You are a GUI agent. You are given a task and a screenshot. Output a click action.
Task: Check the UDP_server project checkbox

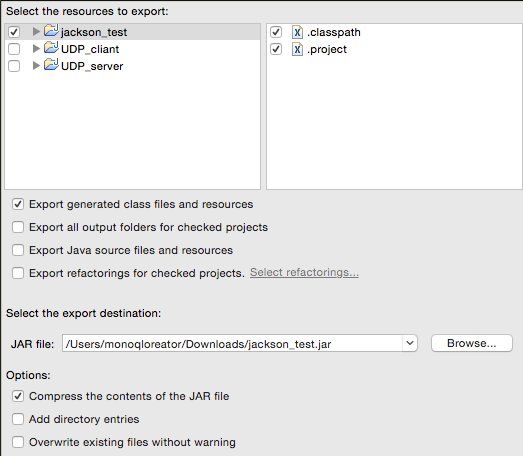(14, 66)
